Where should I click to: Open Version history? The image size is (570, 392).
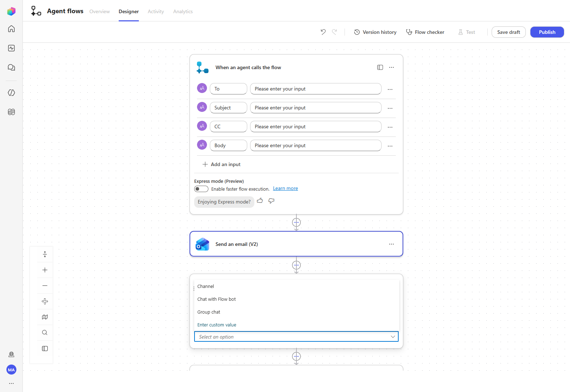[x=375, y=32]
